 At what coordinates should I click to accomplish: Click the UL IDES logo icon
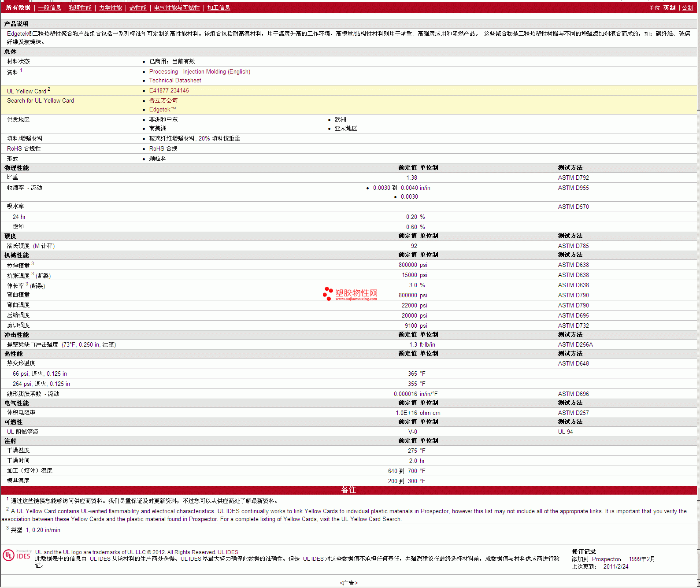pyautogui.click(x=17, y=555)
